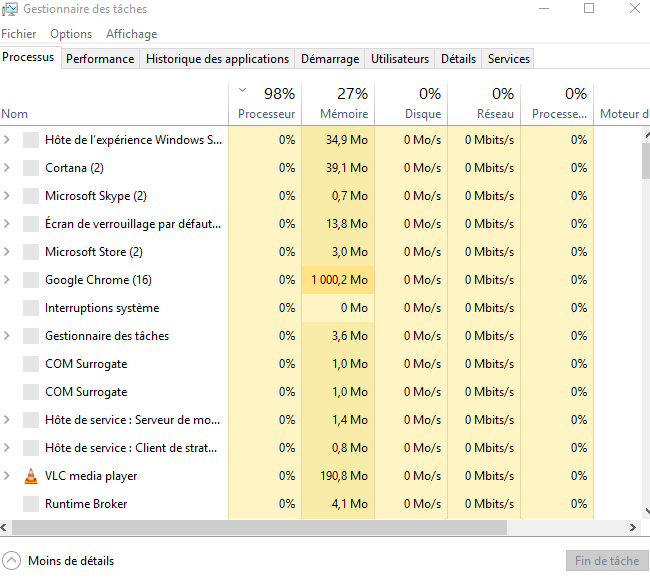Expand the Cortana (2) process group
This screenshot has height=582, width=650.
coord(7,168)
